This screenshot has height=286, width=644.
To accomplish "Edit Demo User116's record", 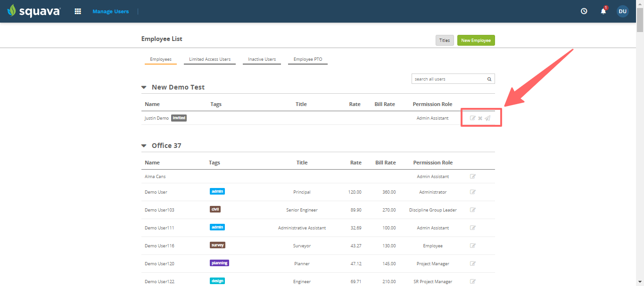I will click(473, 246).
